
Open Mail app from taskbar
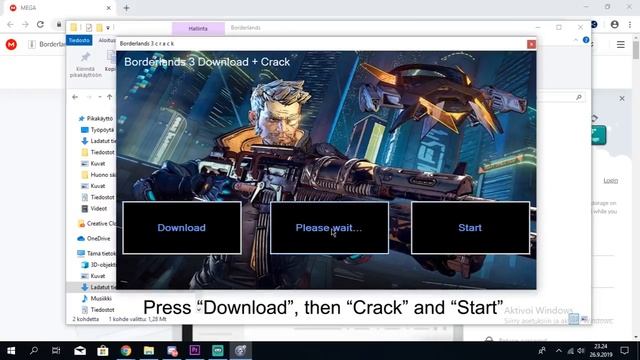coord(80,351)
